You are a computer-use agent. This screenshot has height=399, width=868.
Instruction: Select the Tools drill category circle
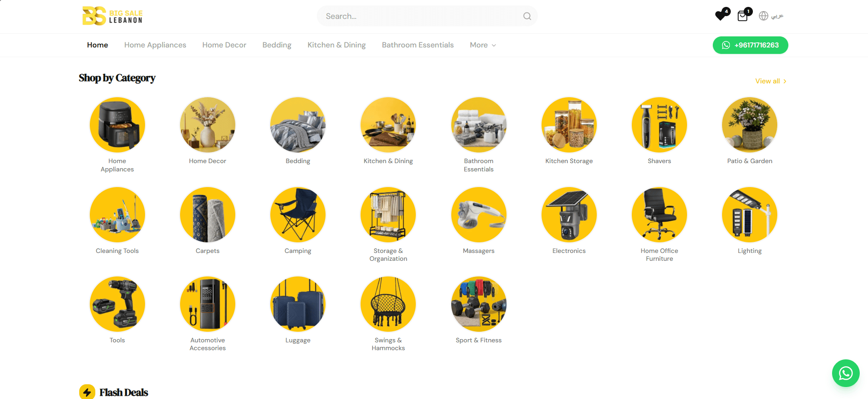[117, 304]
